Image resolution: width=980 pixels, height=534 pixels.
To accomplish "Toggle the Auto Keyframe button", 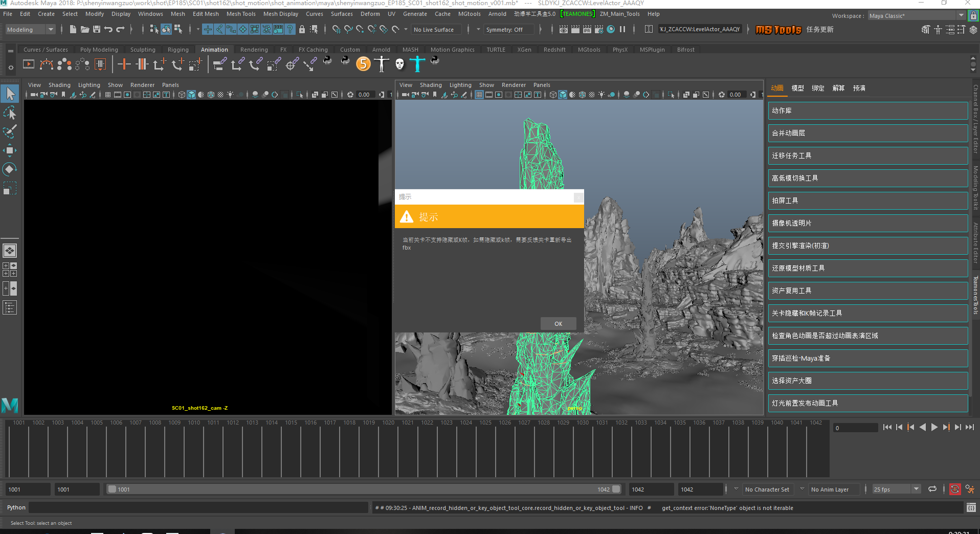I will tap(954, 489).
